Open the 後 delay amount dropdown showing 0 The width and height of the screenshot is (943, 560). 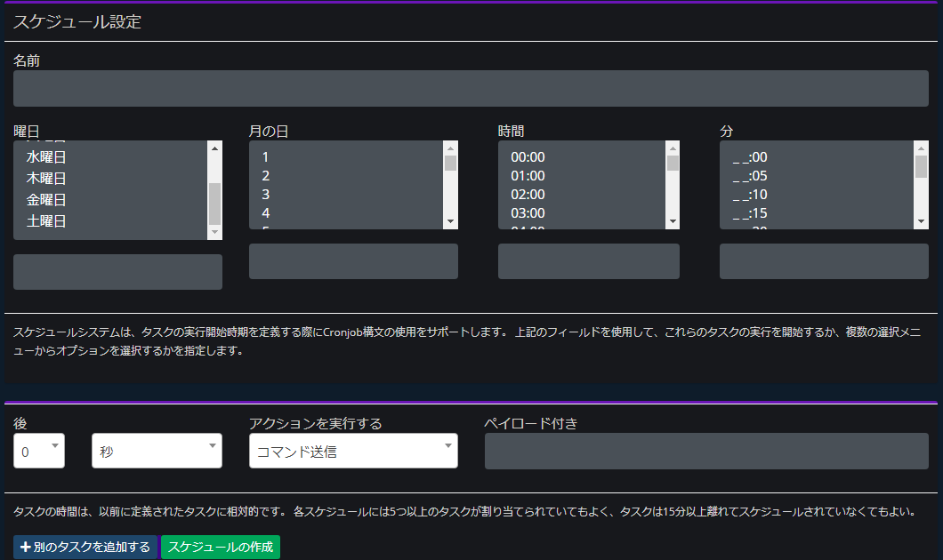(39, 451)
